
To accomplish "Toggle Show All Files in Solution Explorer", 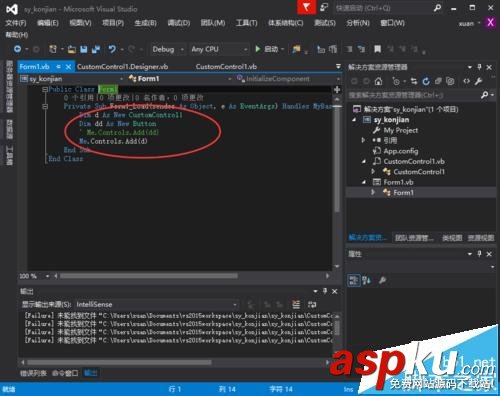I will tap(450, 81).
